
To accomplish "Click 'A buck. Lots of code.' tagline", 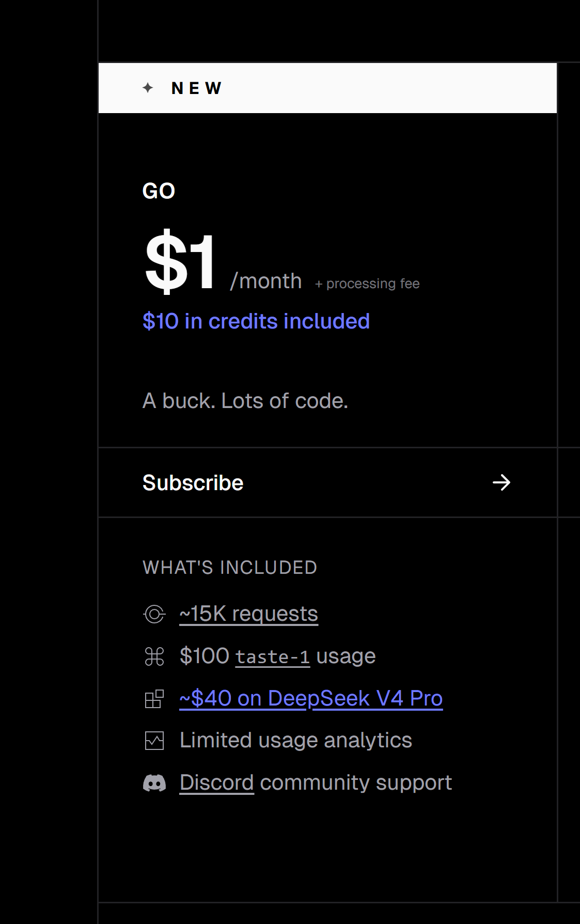I will (x=245, y=401).
